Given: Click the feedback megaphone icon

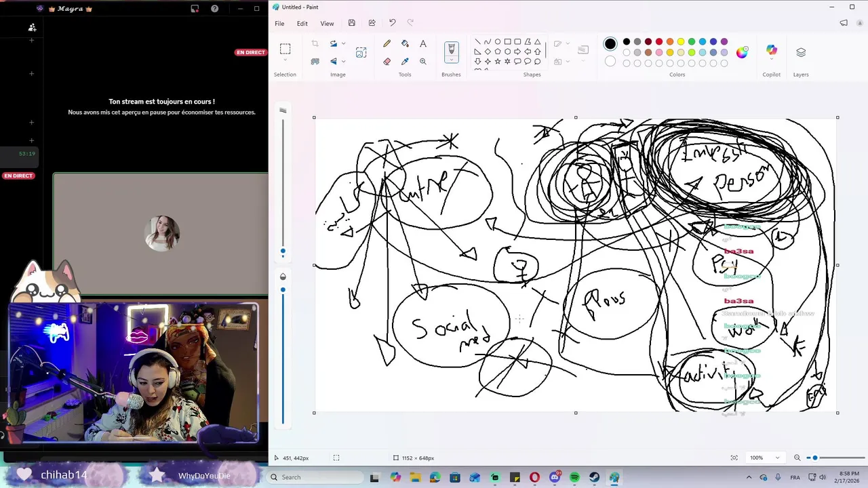Looking at the screenshot, I should click(x=844, y=23).
